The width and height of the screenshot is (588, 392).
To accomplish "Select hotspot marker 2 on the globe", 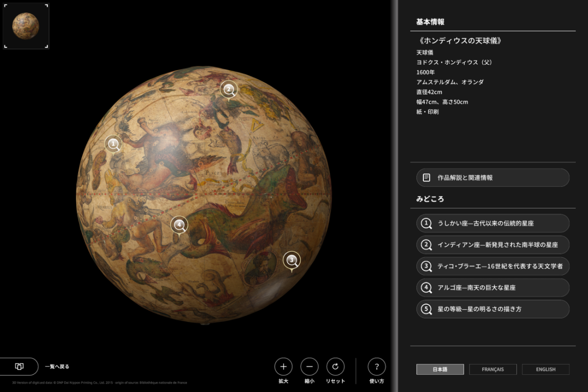I will point(228,89).
